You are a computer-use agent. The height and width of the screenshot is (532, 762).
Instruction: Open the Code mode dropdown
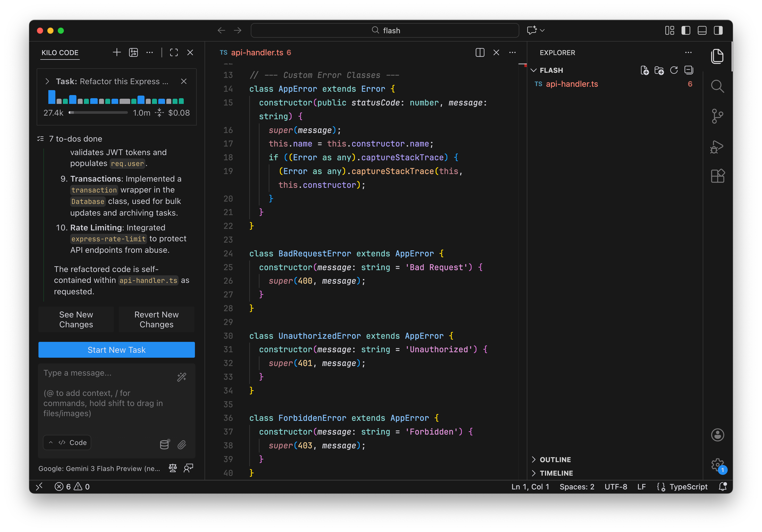pos(67,442)
